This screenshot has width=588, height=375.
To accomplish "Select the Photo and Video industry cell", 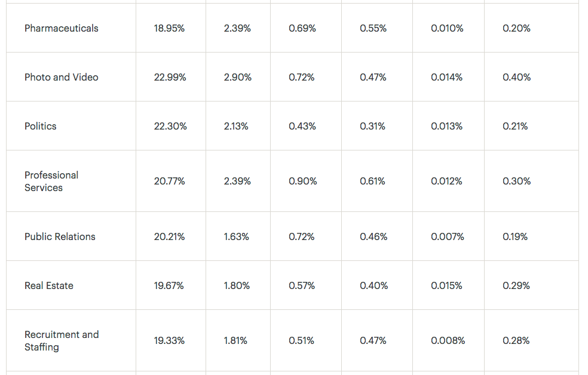I will 62,77.
